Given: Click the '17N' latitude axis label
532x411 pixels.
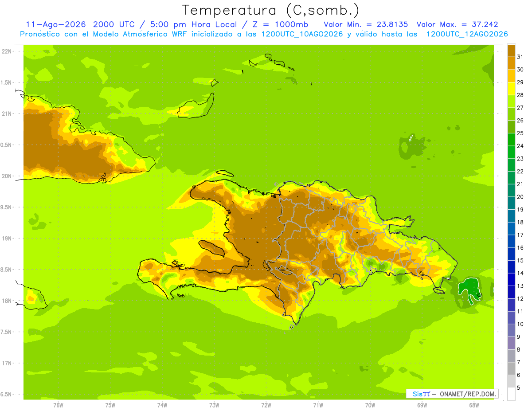Looking at the screenshot, I should tap(6, 363).
